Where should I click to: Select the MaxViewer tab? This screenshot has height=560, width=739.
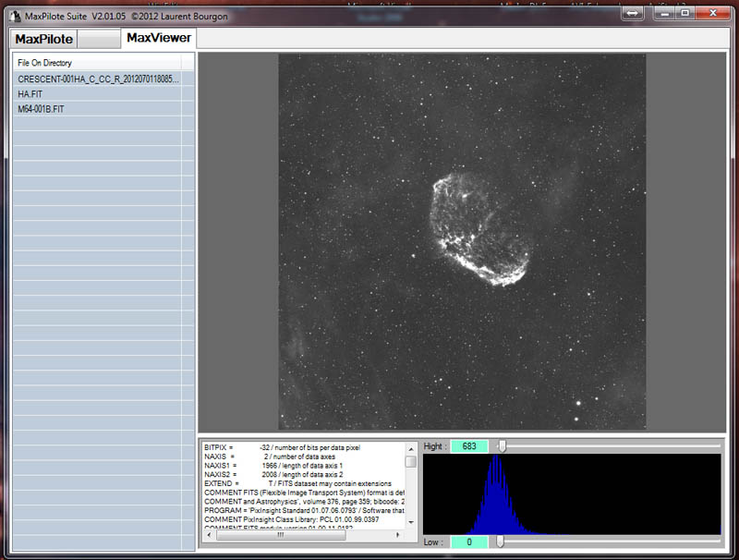click(159, 38)
